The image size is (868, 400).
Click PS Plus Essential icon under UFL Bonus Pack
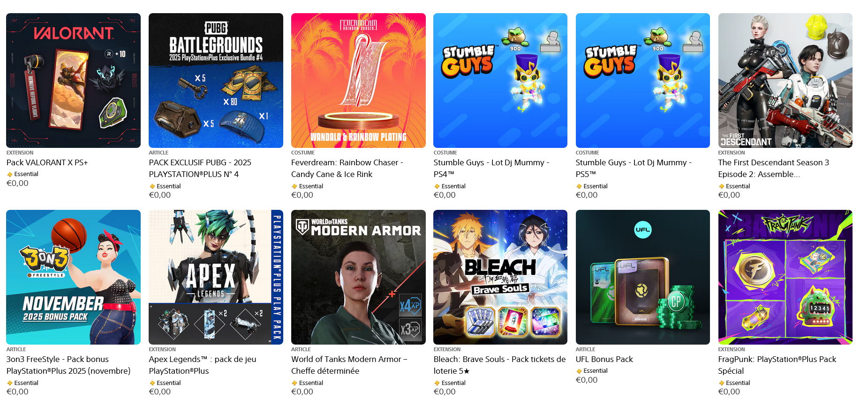click(579, 371)
